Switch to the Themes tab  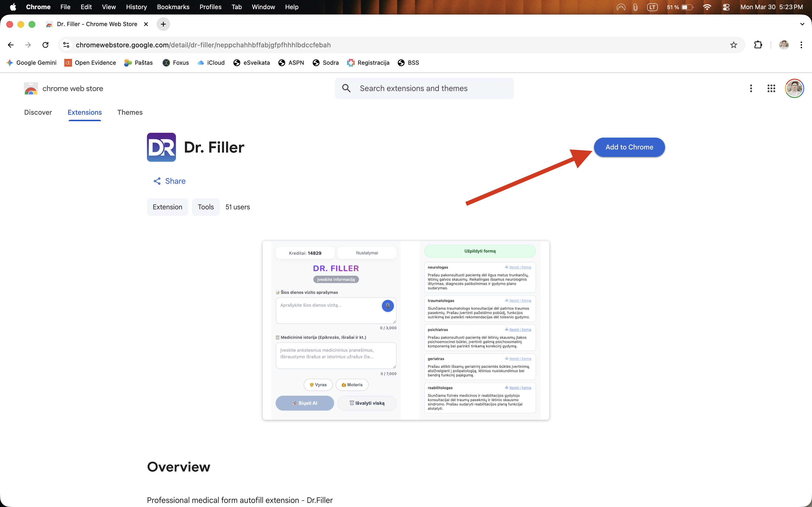pos(130,112)
